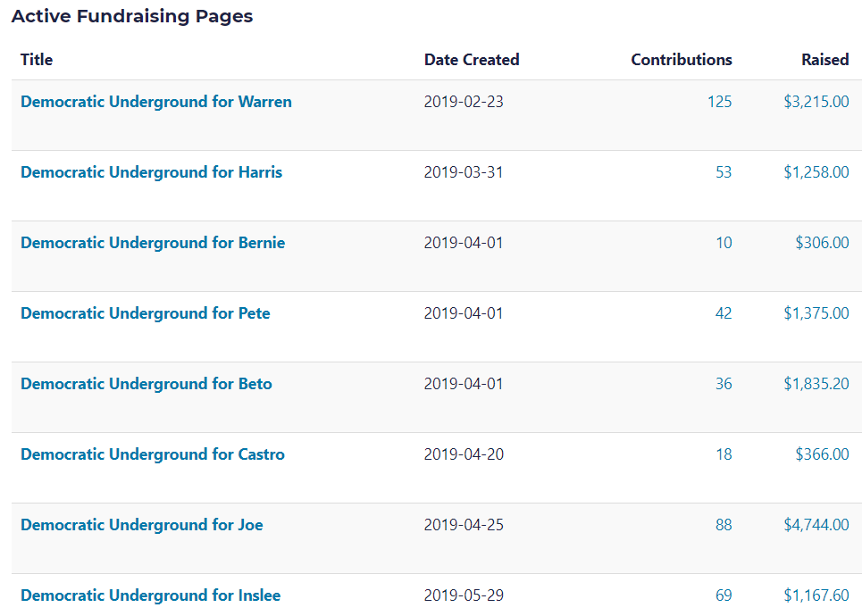Open Democratic Underground for Joe page

[x=142, y=525]
